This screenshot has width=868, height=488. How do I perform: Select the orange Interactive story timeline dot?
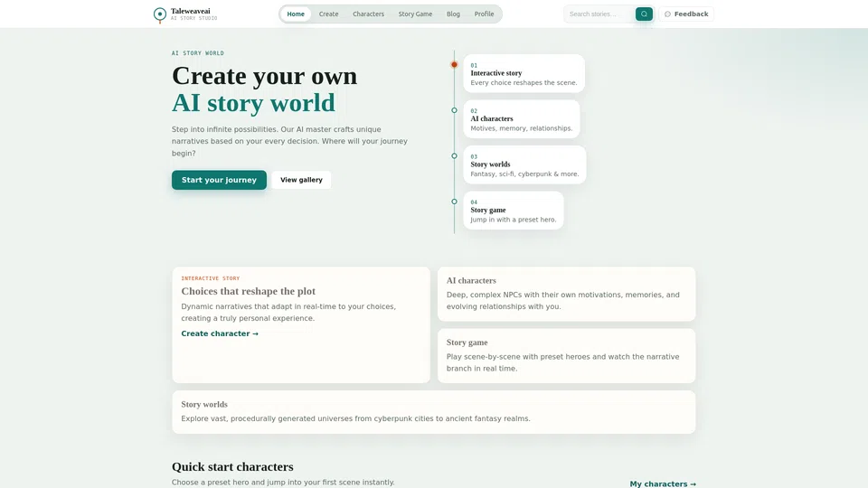click(454, 65)
